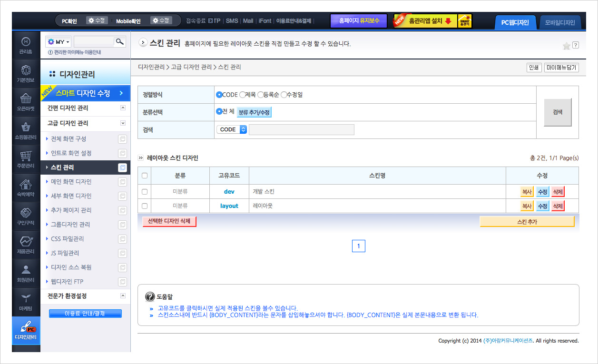Check the checkbox for the dev skin row
This screenshot has width=598, height=364.
click(x=144, y=192)
